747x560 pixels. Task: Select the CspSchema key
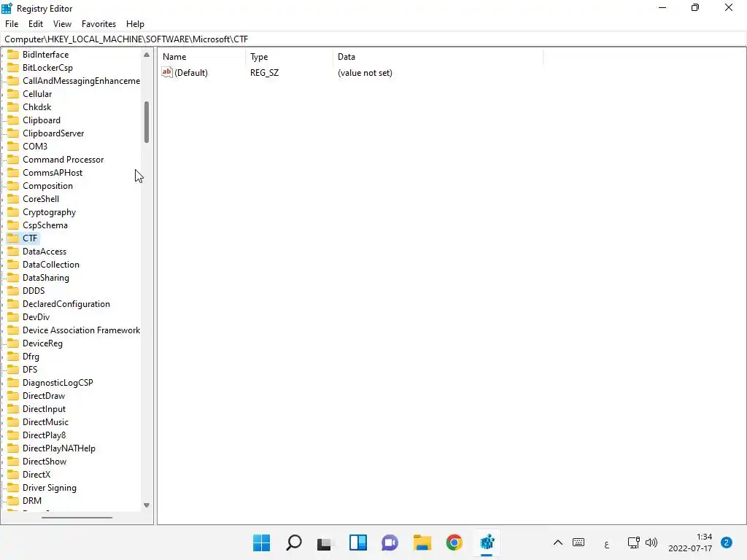(45, 225)
